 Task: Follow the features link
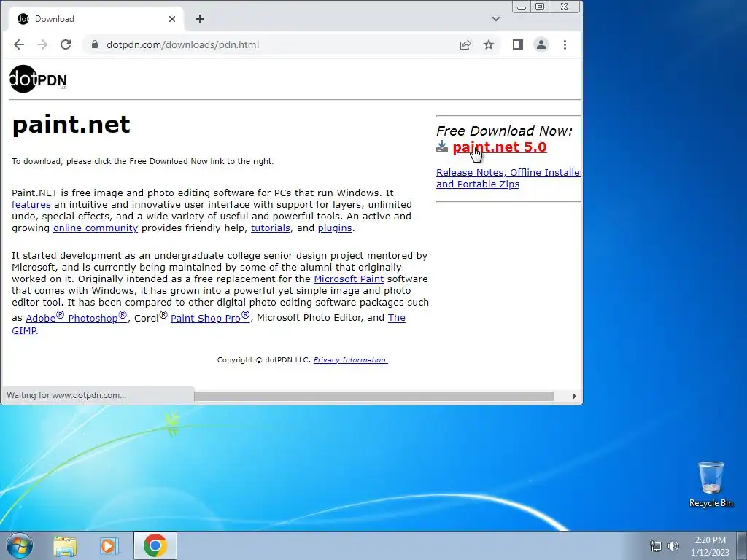(x=31, y=204)
